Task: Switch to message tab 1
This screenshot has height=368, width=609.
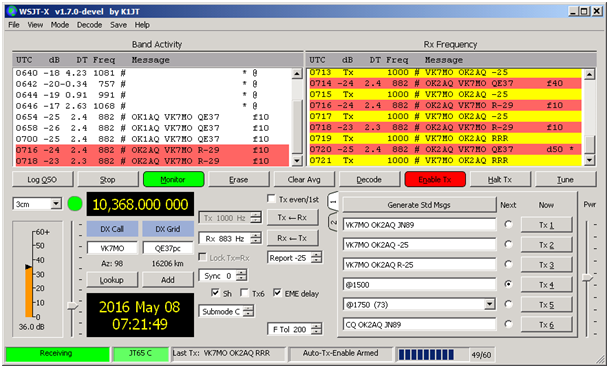Action: pyautogui.click(x=333, y=202)
